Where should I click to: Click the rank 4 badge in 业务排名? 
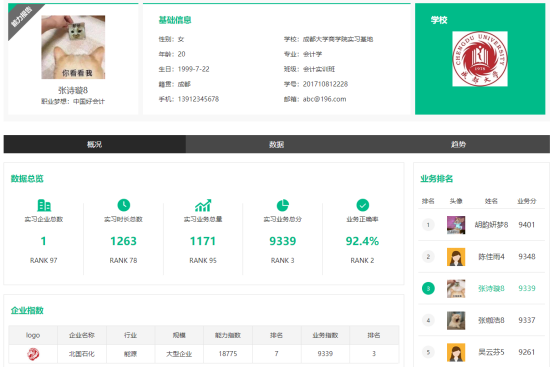428,320
